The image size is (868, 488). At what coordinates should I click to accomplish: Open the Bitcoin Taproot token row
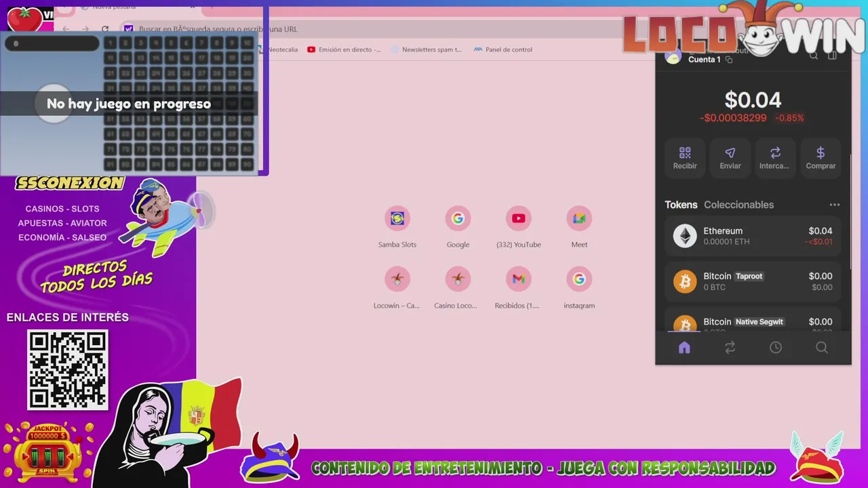click(753, 281)
